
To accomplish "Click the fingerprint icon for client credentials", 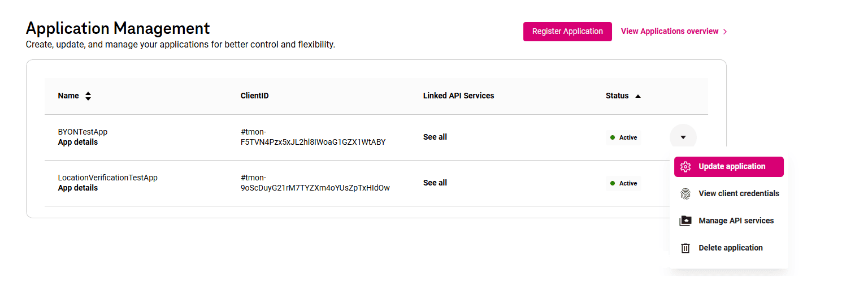I will (x=685, y=194).
